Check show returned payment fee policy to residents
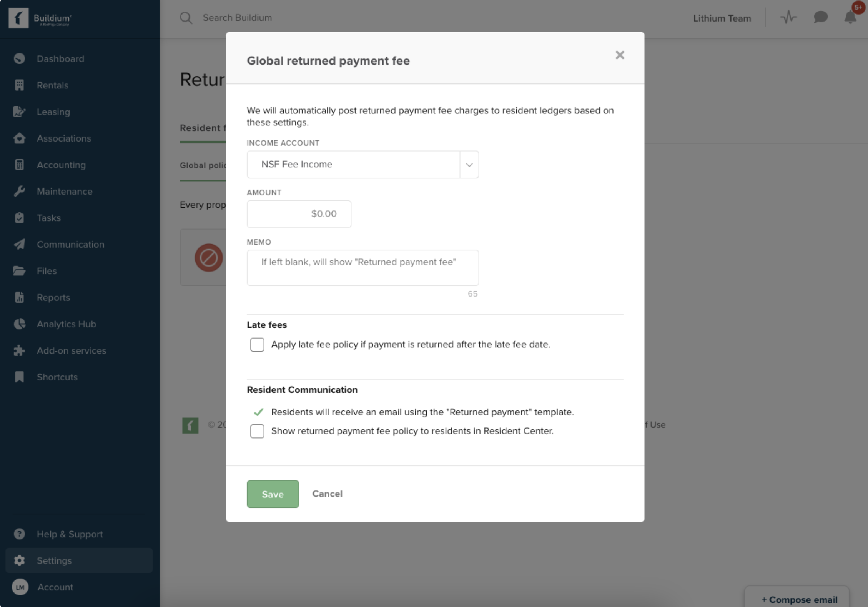Viewport: 868px width, 607px height. pos(257,431)
